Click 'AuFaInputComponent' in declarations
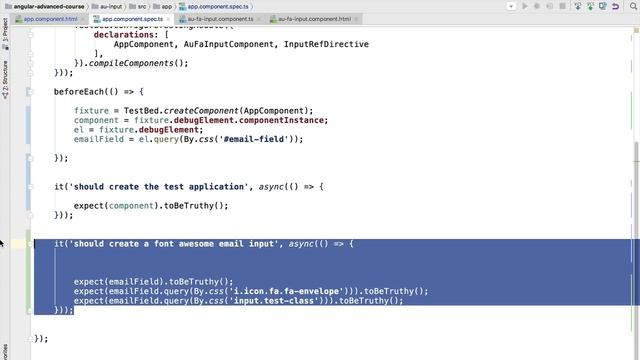The height and width of the screenshot is (360, 640). (x=228, y=44)
